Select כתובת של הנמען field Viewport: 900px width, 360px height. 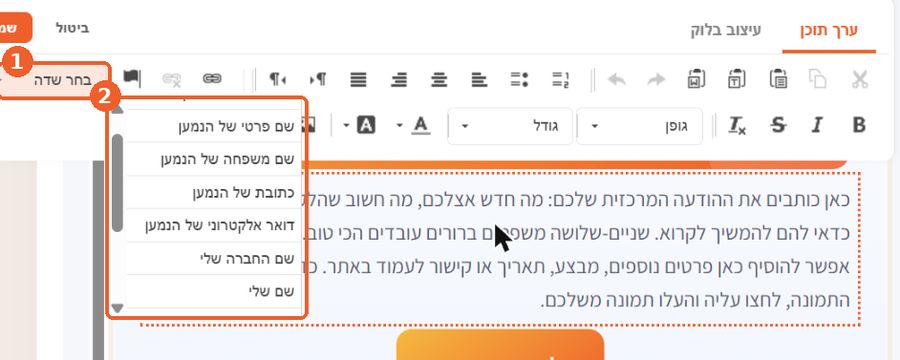tap(213, 192)
